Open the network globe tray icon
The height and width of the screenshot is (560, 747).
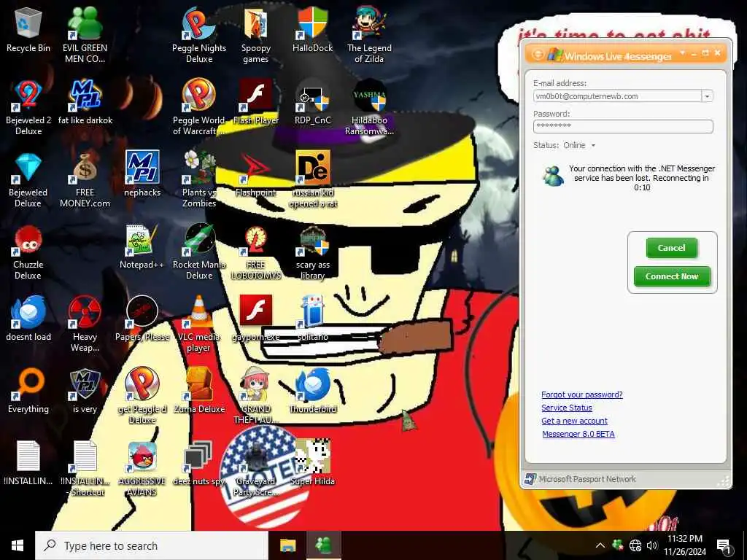tap(635, 545)
